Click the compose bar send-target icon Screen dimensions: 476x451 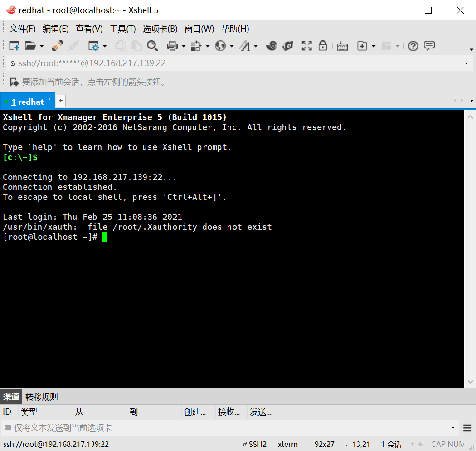coord(8,427)
